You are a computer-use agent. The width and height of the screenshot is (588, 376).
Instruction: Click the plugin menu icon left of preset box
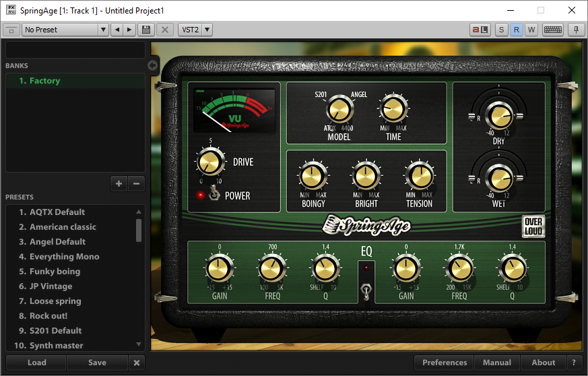click(x=11, y=30)
